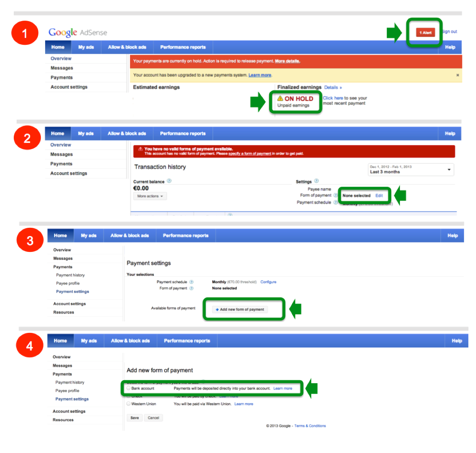The image size is (476, 453).
Task: Click help icon beside Payment schedule on Transaction history page
Action: click(335, 202)
